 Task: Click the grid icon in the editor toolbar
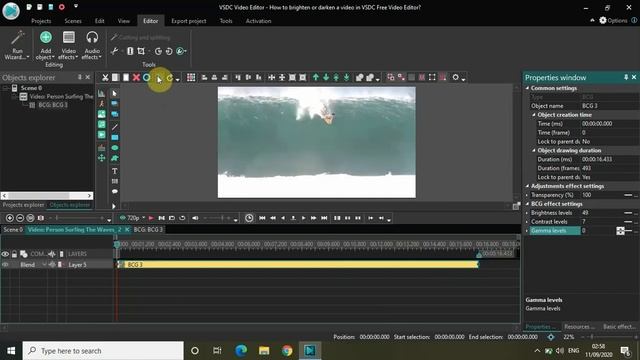tap(191, 77)
